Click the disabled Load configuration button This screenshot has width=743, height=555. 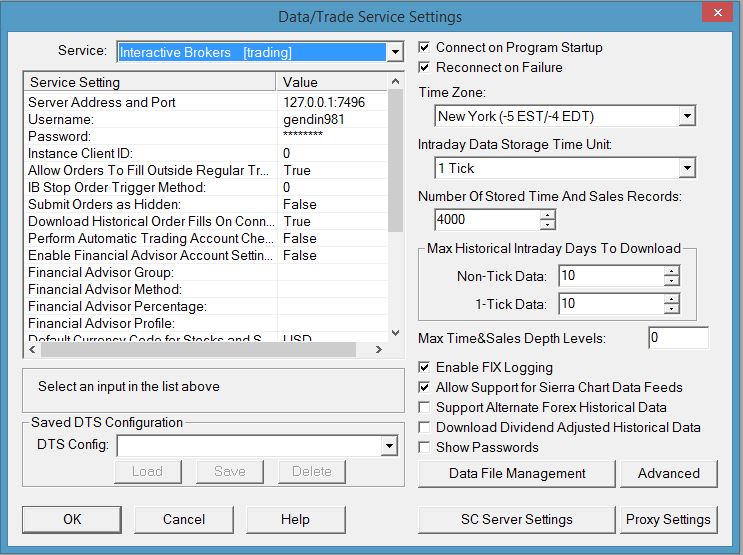click(x=147, y=472)
